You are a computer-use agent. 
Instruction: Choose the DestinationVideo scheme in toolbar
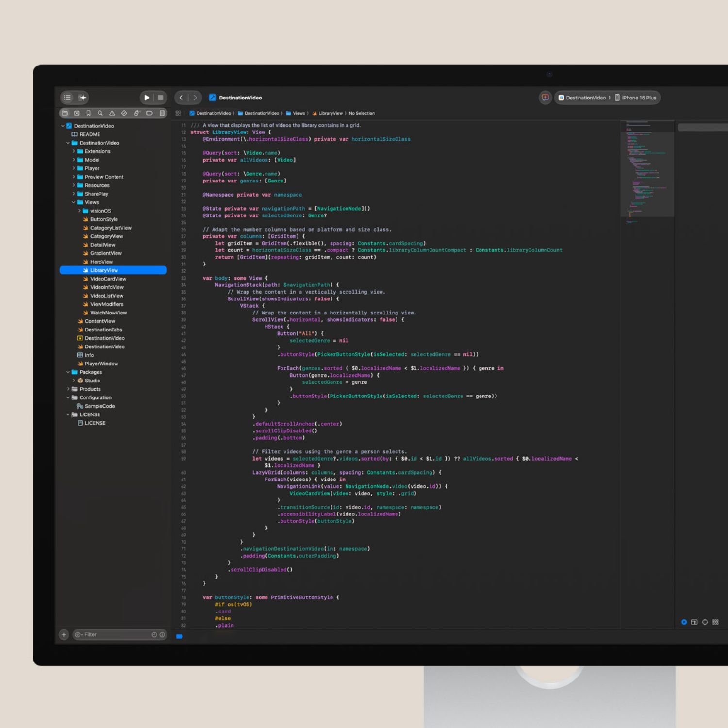(582, 98)
